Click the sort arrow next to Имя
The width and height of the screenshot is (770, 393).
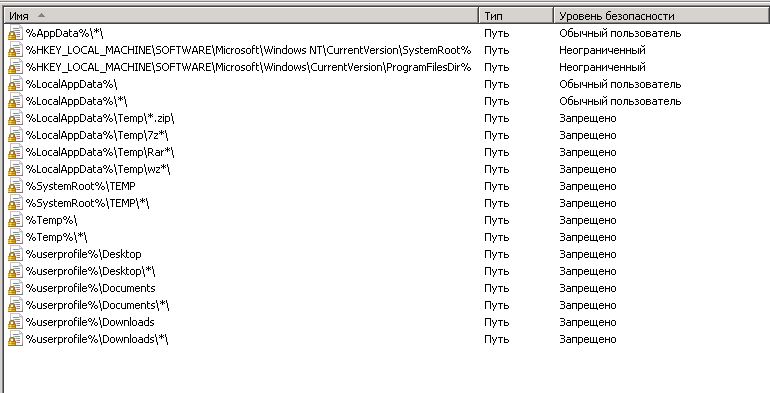pyautogui.click(x=41, y=15)
